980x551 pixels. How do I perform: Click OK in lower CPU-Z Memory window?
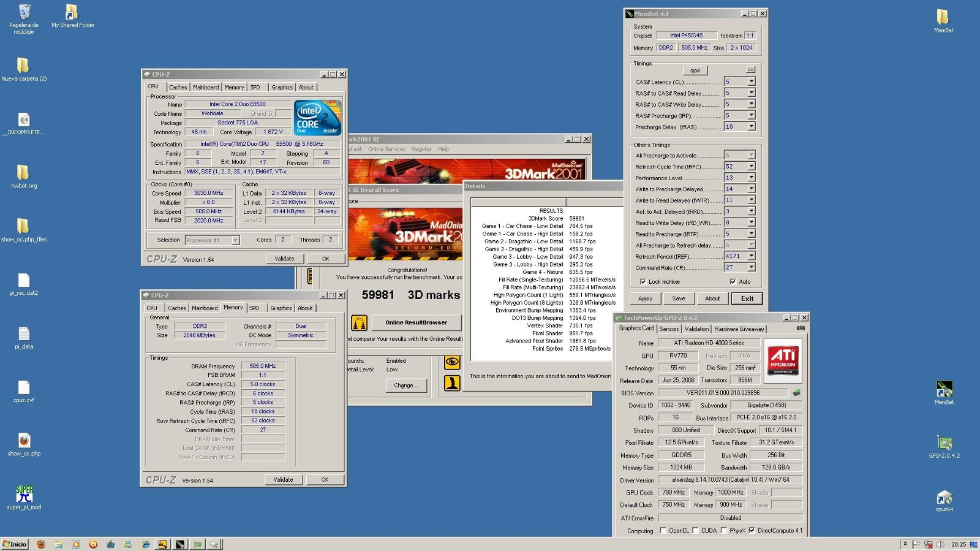pyautogui.click(x=325, y=480)
